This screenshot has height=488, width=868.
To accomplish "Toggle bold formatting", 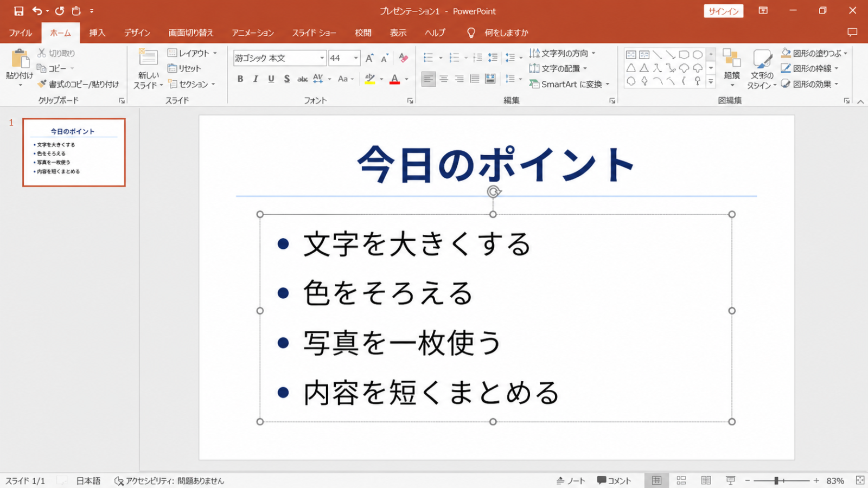I will [240, 79].
